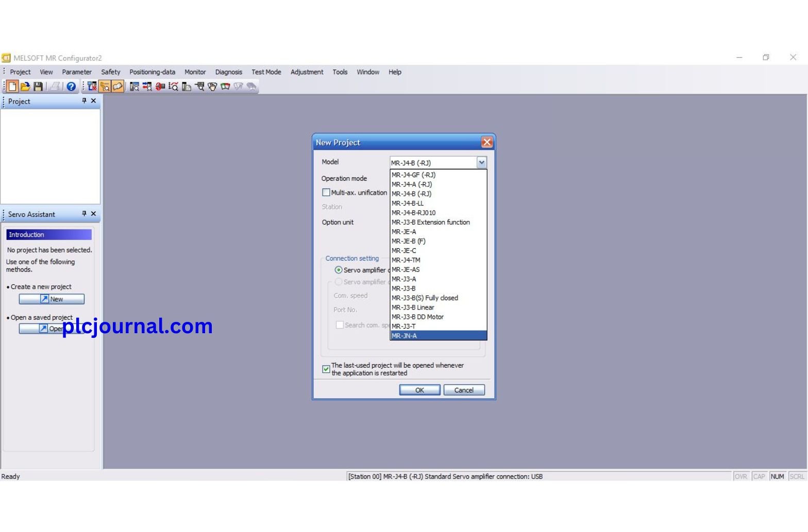
Task: Toggle the Project view toolbar icon
Action: tap(105, 87)
